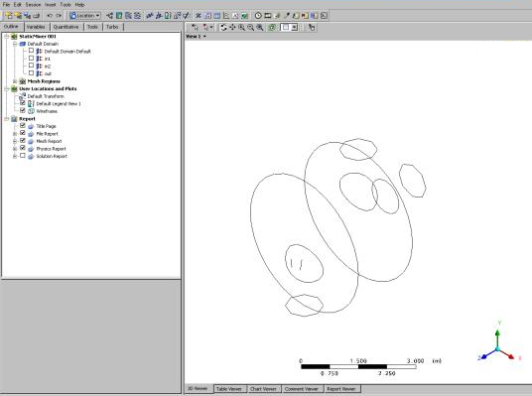Click the zoom out magnifier icon
Viewport: 532px width, 396px height.
(x=251, y=28)
